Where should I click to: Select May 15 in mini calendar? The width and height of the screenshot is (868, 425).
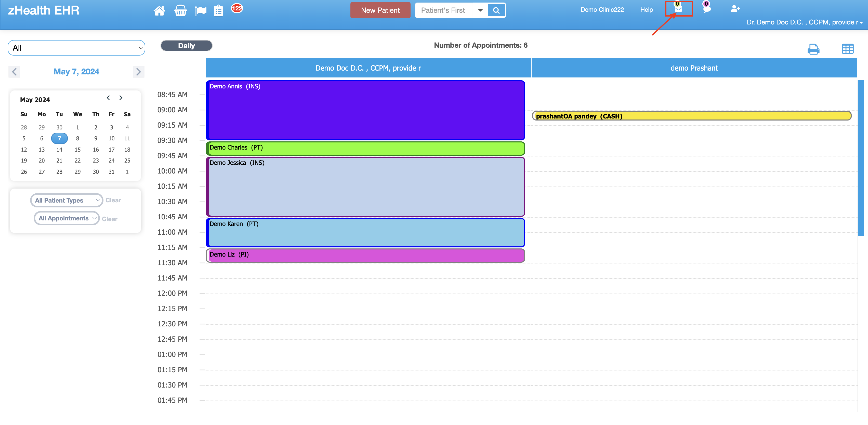click(x=77, y=150)
